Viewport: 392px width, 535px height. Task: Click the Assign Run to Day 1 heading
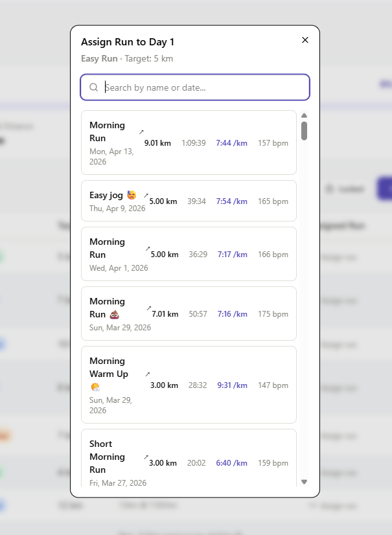pyautogui.click(x=128, y=42)
